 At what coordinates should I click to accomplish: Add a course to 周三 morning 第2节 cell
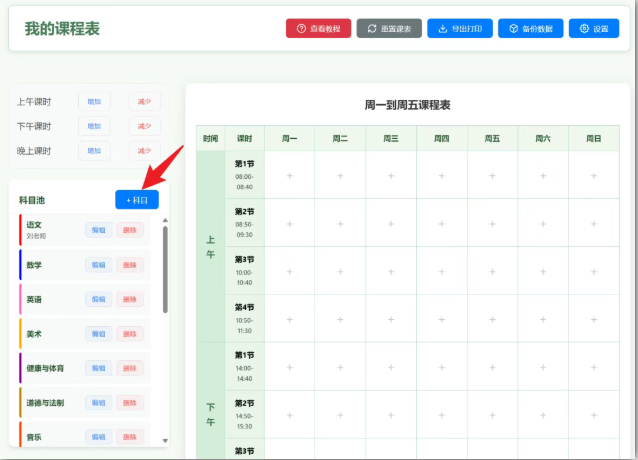(391, 223)
